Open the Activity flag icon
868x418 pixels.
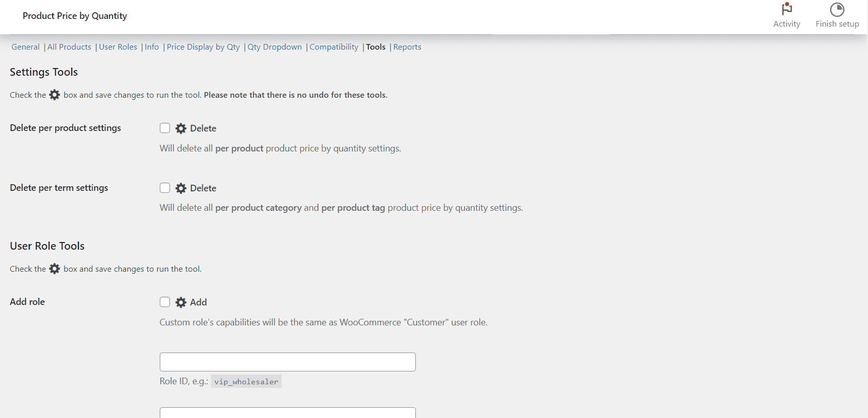787,9
